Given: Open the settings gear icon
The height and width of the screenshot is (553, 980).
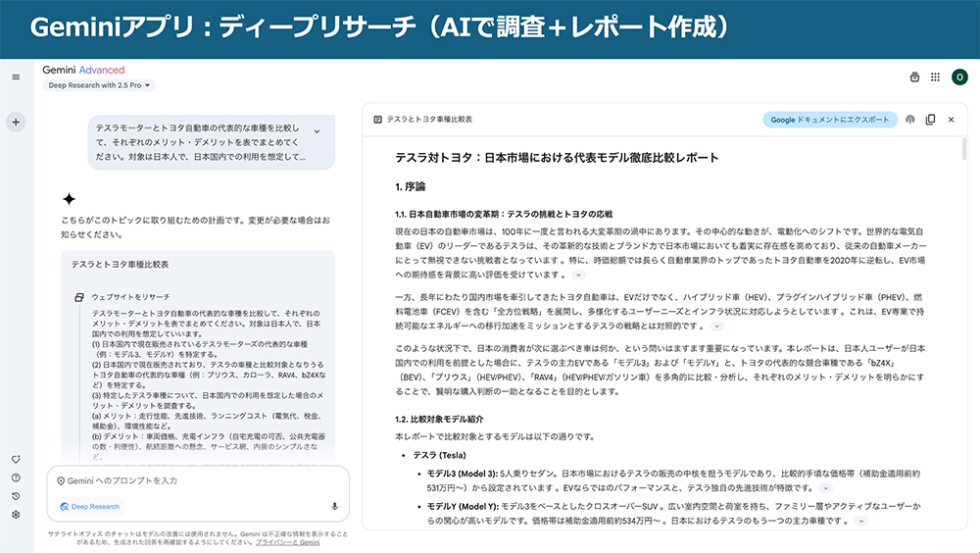Looking at the screenshot, I should pos(16,514).
